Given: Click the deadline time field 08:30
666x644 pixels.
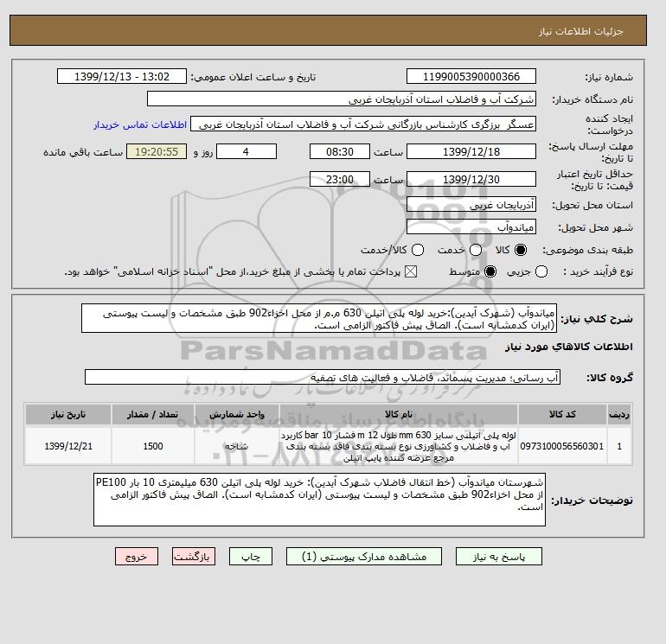Looking at the screenshot, I should (340, 151).
